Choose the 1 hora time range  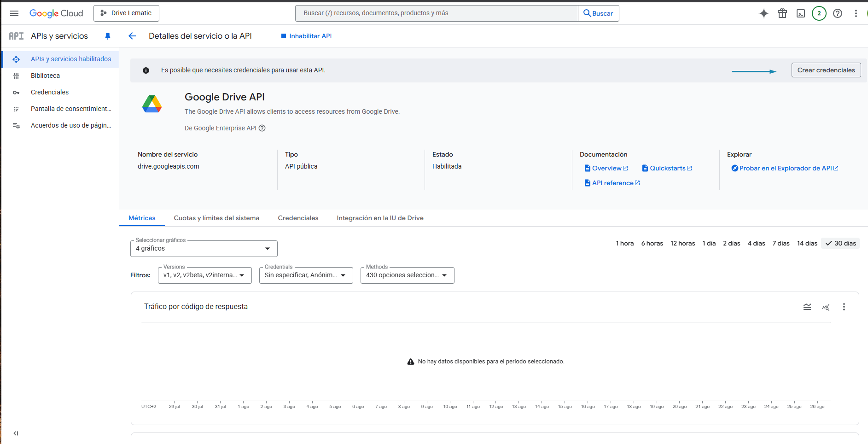pyautogui.click(x=624, y=243)
